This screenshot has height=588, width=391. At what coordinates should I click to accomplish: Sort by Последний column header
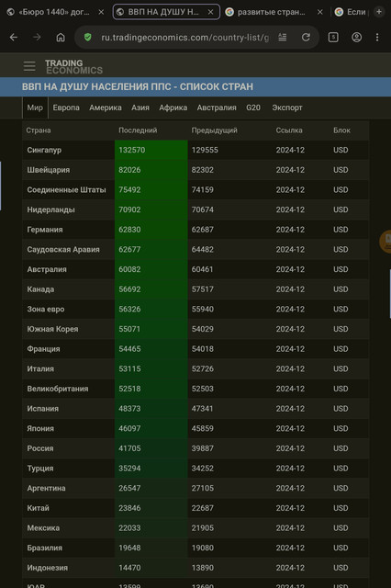pos(138,130)
